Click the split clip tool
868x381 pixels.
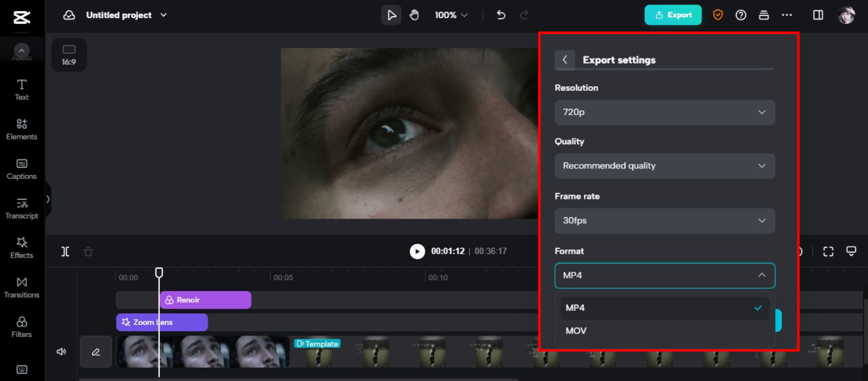65,251
